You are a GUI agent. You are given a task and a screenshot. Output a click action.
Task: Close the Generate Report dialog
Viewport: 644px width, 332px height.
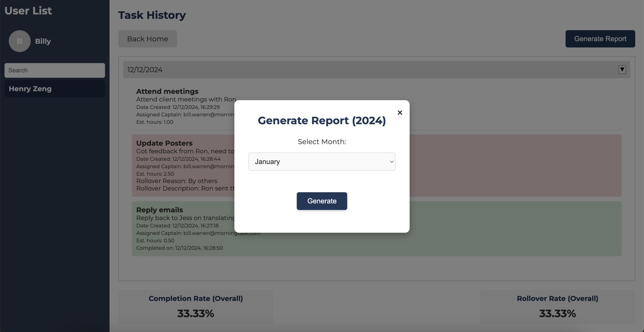(400, 113)
